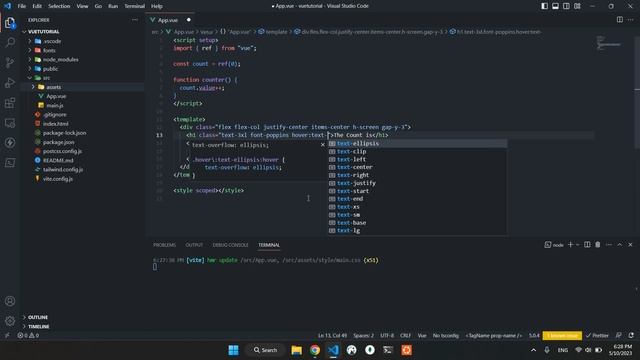Click the Prettier status bar button
This screenshot has width=640, height=360.
tap(597, 336)
